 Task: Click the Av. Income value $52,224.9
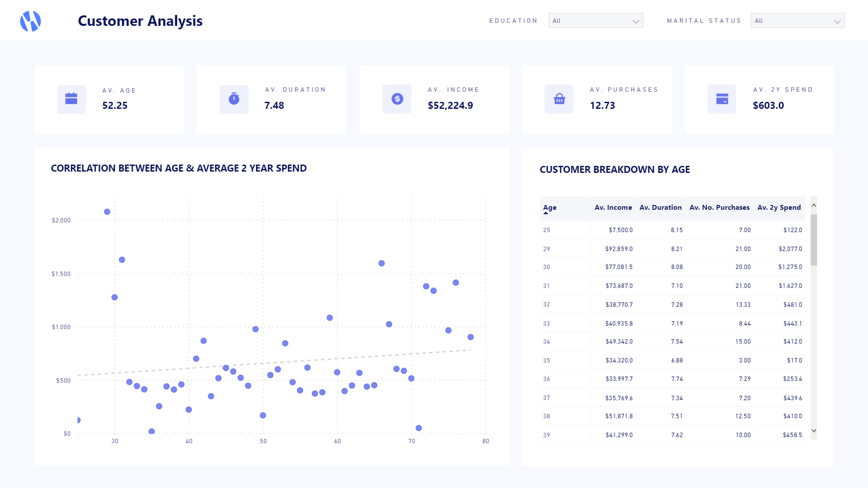point(450,105)
